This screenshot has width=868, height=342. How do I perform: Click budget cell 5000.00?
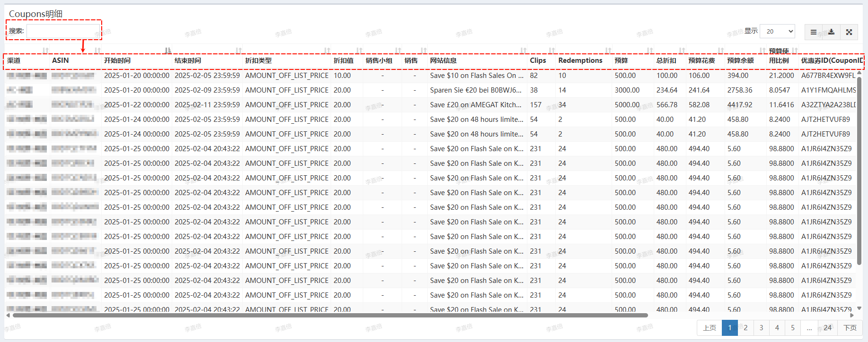(627, 105)
